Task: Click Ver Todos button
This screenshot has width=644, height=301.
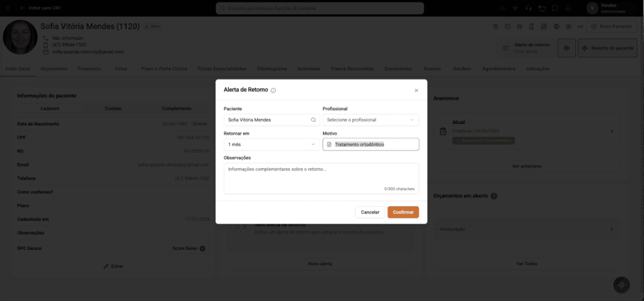Action: pyautogui.click(x=527, y=264)
